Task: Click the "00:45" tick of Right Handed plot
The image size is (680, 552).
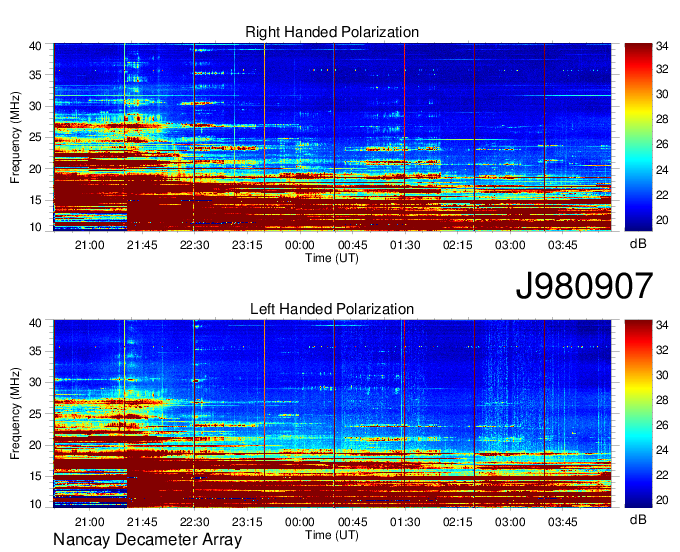Action: click(x=352, y=245)
